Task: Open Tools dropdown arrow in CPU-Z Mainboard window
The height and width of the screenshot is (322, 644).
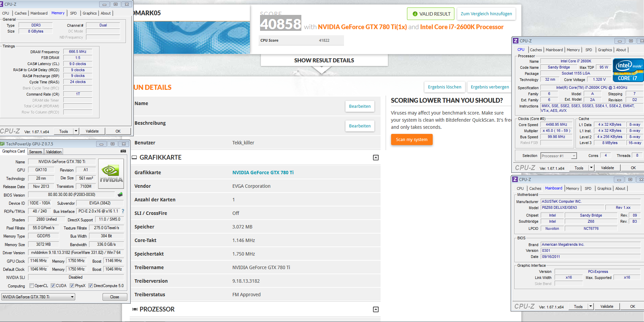Action: [x=591, y=306]
